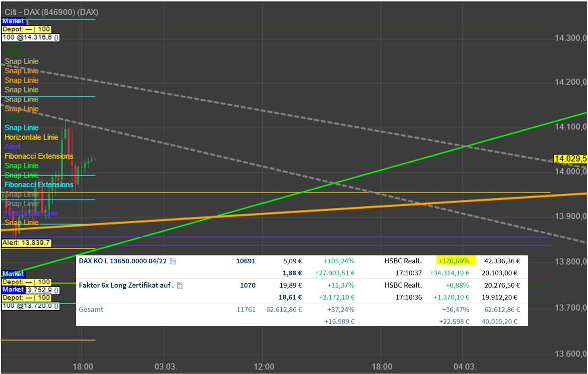Open the DAX KO L 13650.0000 04/22 position
Image resolution: width=588 pixels, height=374 pixels.
pyautogui.click(x=123, y=261)
